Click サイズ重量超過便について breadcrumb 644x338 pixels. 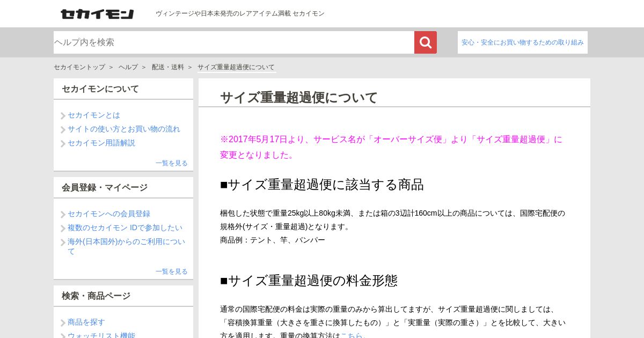(x=236, y=67)
